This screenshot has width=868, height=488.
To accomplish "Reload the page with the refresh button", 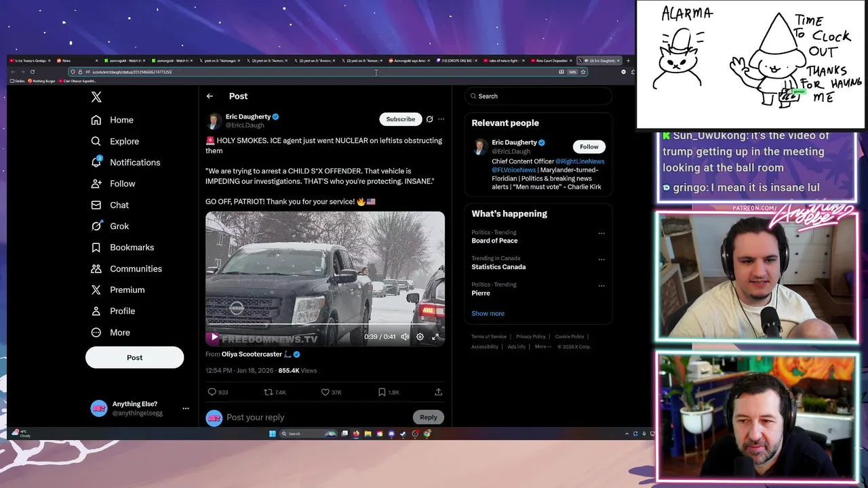I will pyautogui.click(x=32, y=72).
